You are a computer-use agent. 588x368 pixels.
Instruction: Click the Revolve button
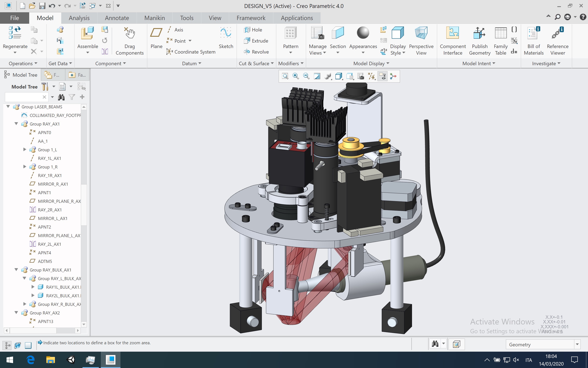tap(256, 52)
